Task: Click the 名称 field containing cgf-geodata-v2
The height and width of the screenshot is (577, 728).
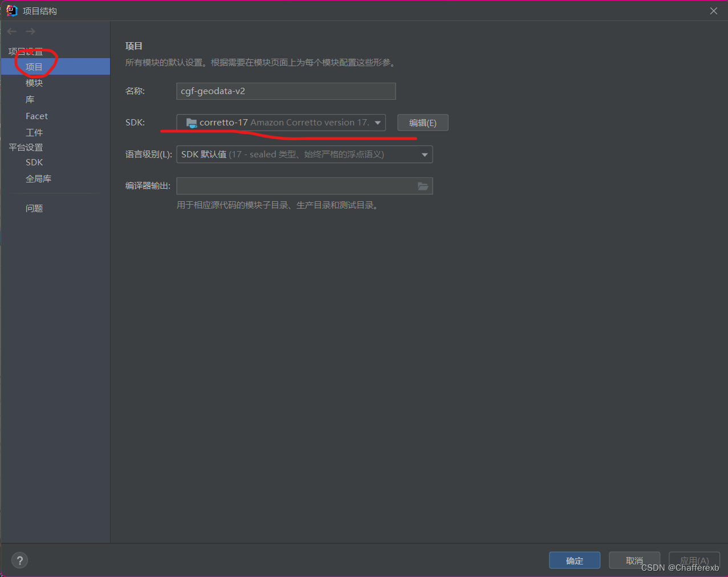Action: (285, 91)
